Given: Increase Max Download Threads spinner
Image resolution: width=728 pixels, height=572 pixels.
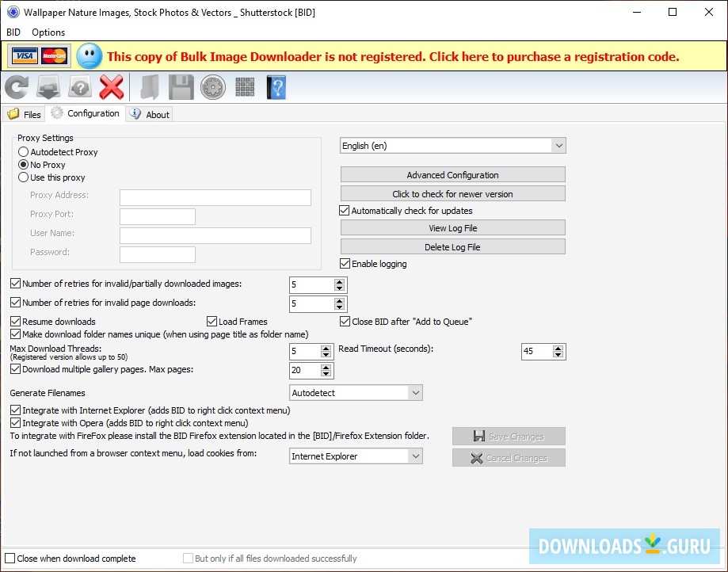Looking at the screenshot, I should (x=326, y=349).
